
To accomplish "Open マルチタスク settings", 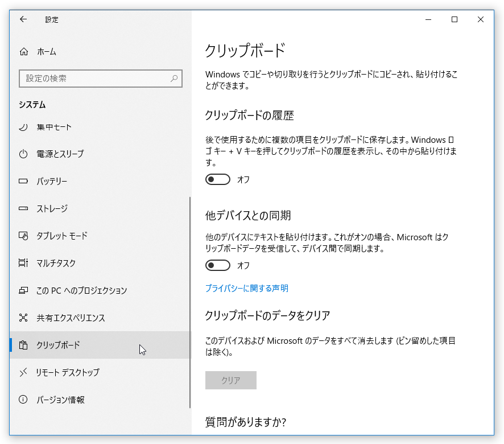I will coord(100,263).
